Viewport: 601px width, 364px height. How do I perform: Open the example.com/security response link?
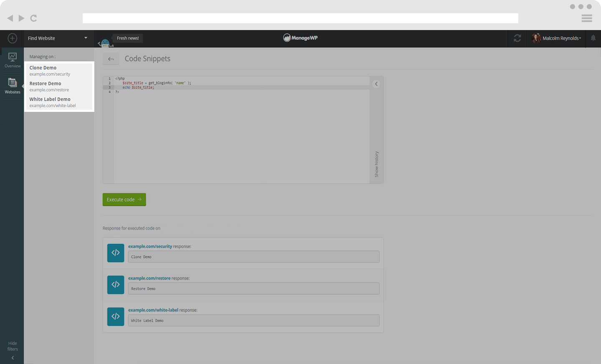[x=150, y=246]
